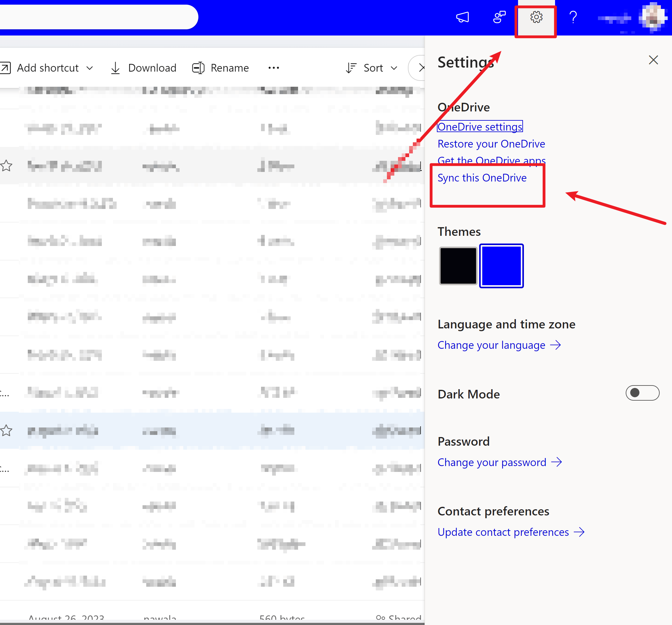Click the Download icon in the toolbar
The width and height of the screenshot is (672, 625).
pyautogui.click(x=115, y=68)
